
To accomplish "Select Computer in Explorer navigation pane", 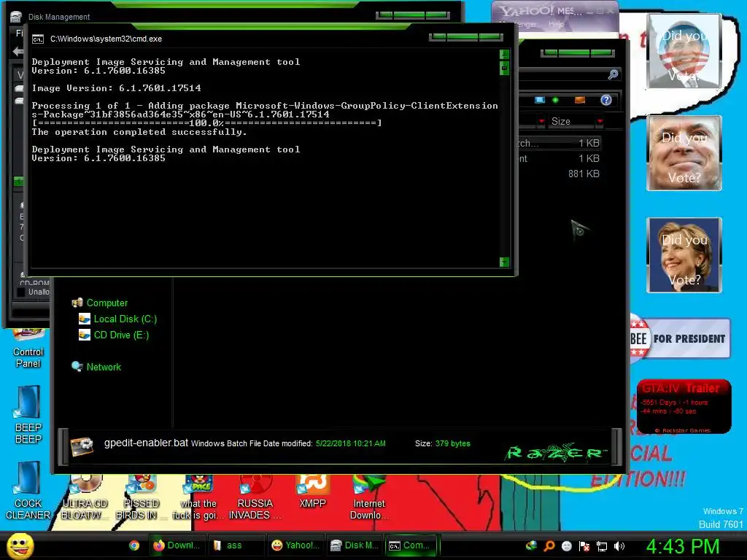I will point(99,303).
